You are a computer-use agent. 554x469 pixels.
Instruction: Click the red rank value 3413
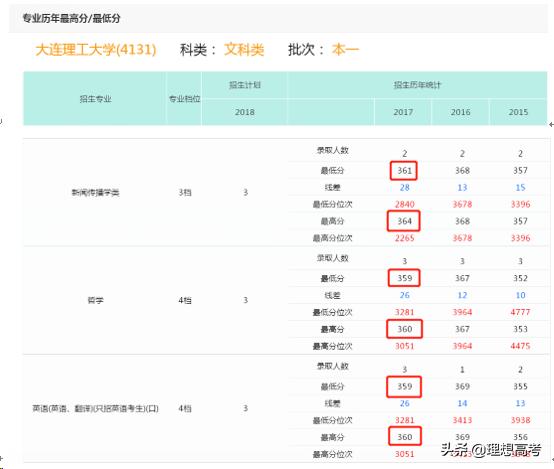(462, 420)
